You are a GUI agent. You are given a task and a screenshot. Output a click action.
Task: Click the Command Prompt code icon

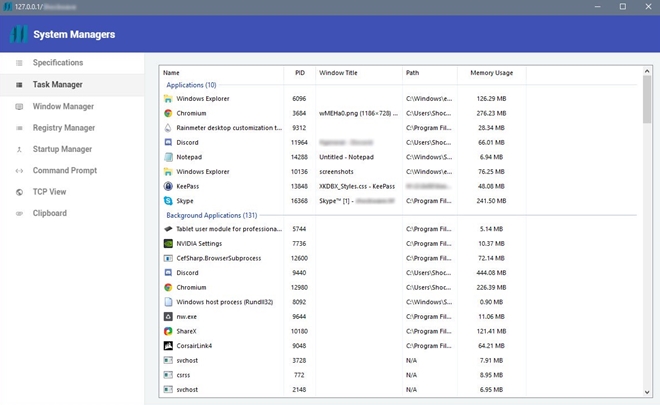[19, 171]
